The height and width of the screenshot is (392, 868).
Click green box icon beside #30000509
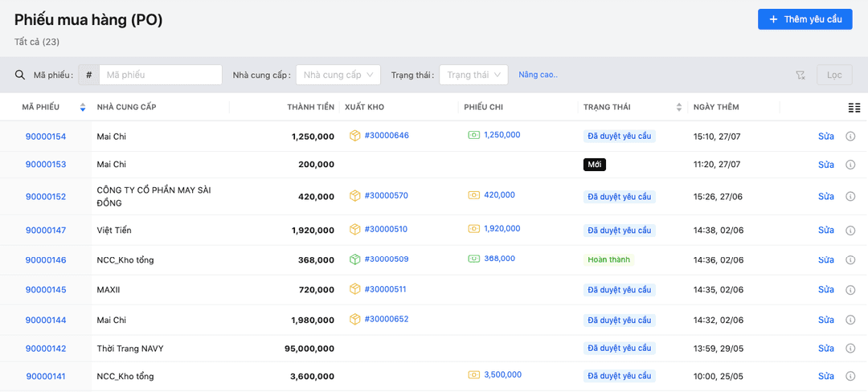pyautogui.click(x=354, y=259)
